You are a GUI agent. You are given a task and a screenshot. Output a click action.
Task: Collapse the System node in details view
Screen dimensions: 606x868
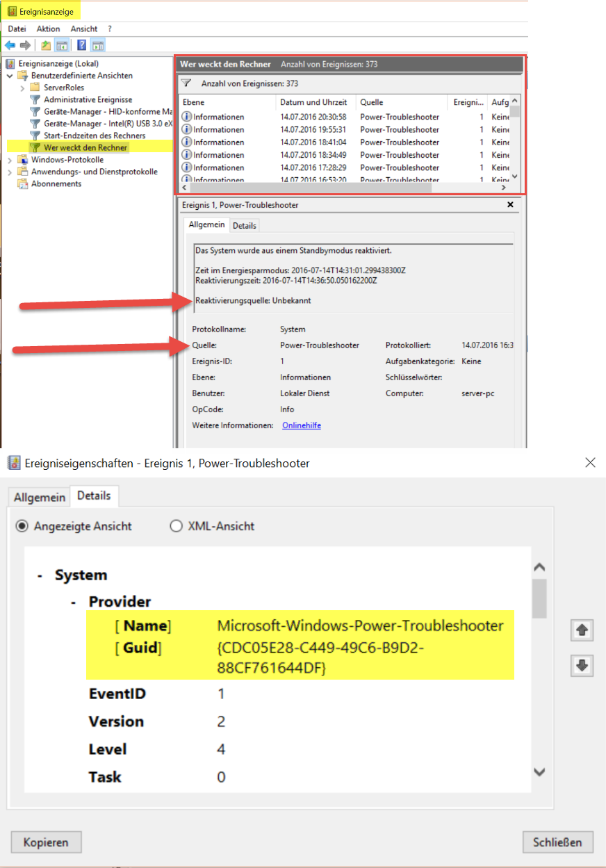click(x=40, y=576)
